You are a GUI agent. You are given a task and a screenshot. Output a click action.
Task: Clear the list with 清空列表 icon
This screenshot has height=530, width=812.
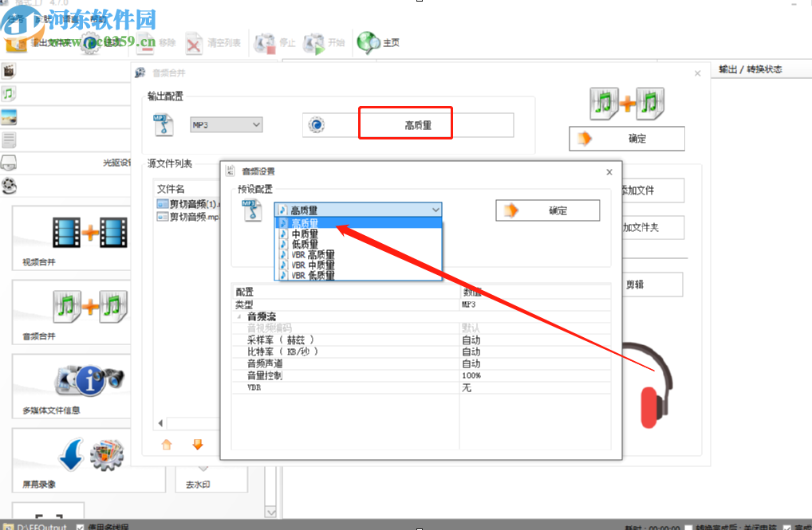click(x=194, y=43)
